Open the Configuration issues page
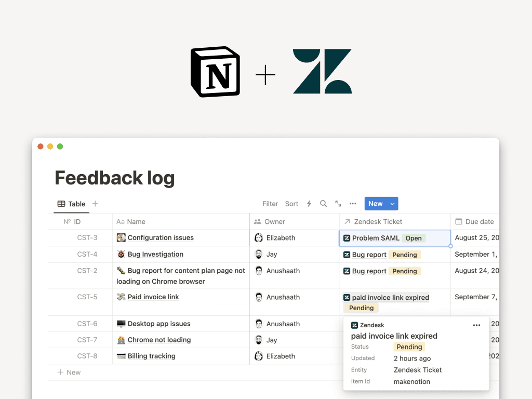The image size is (532, 399). coord(161,237)
